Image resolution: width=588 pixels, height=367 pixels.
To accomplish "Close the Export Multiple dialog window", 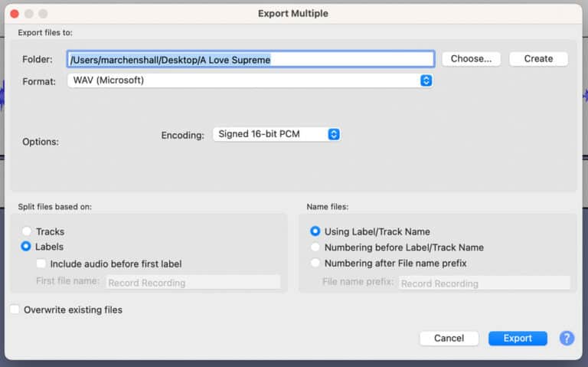I will [x=14, y=14].
